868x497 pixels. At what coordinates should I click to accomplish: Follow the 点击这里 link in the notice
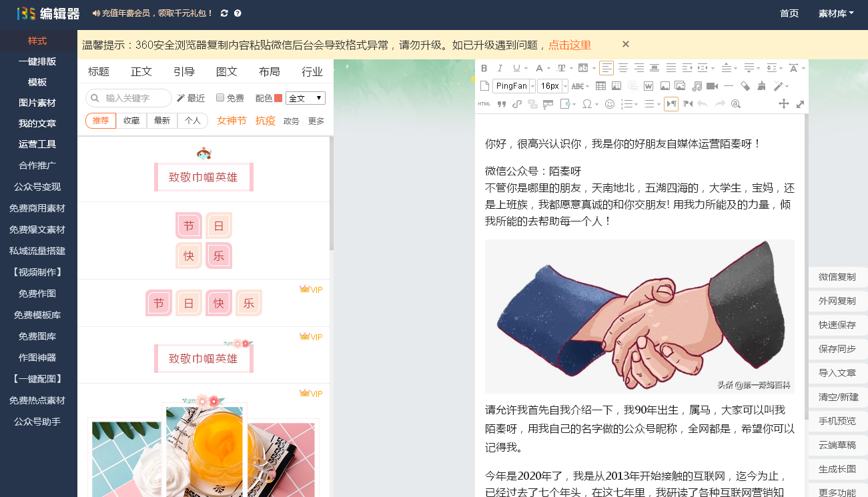coord(570,45)
